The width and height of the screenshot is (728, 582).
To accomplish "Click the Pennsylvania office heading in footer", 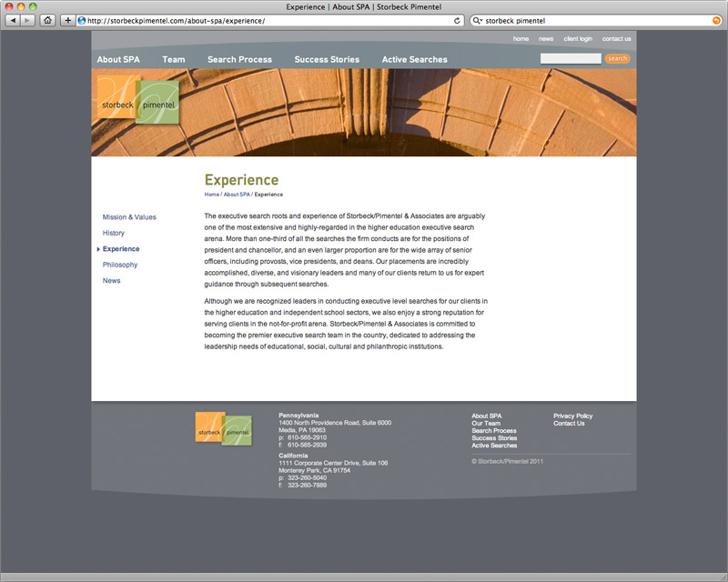I will pyautogui.click(x=298, y=416).
